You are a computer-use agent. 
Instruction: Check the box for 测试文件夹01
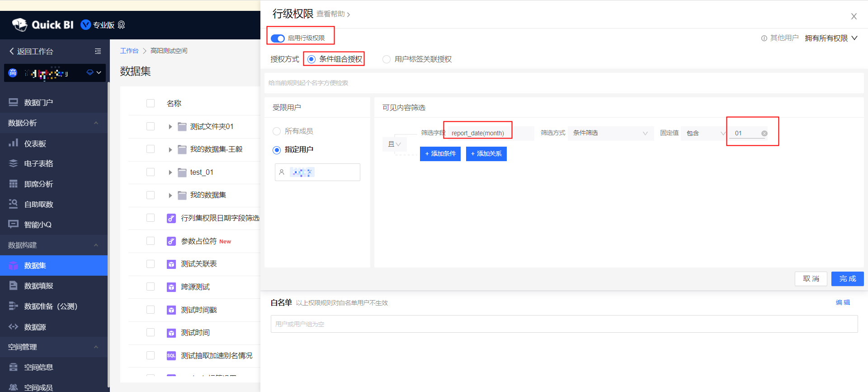[151, 126]
